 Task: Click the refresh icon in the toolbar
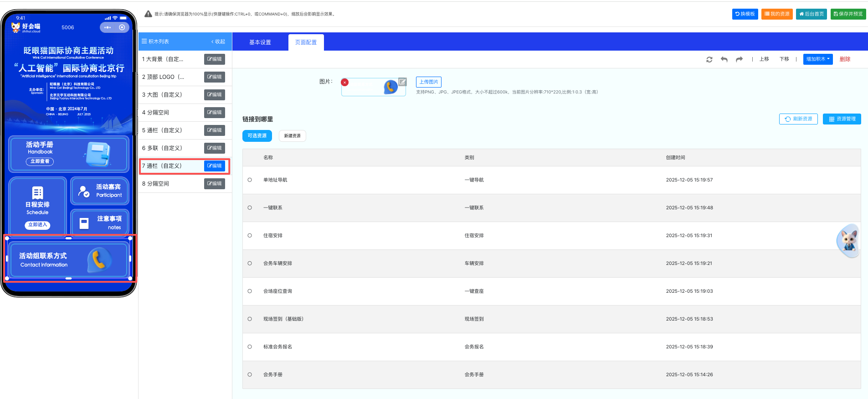(x=709, y=60)
